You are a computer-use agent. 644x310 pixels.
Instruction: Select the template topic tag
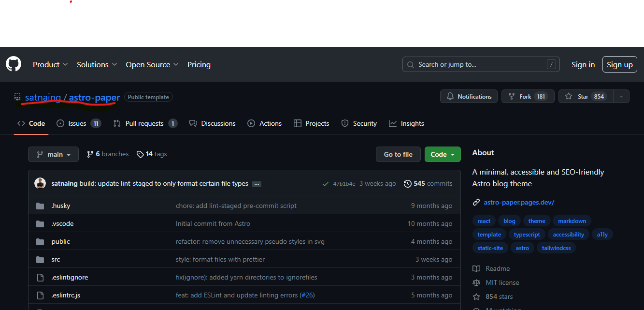click(x=489, y=235)
